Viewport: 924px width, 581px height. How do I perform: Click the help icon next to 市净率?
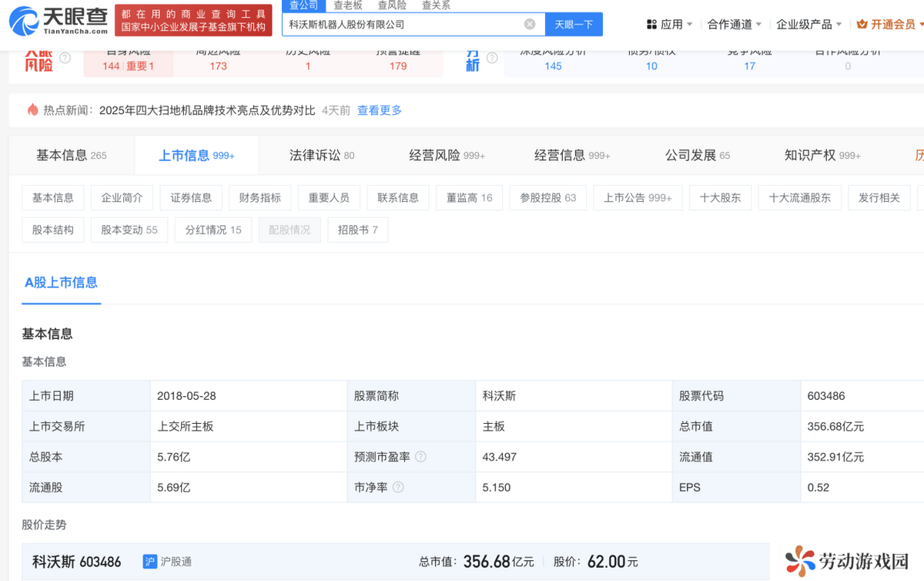[x=398, y=487]
